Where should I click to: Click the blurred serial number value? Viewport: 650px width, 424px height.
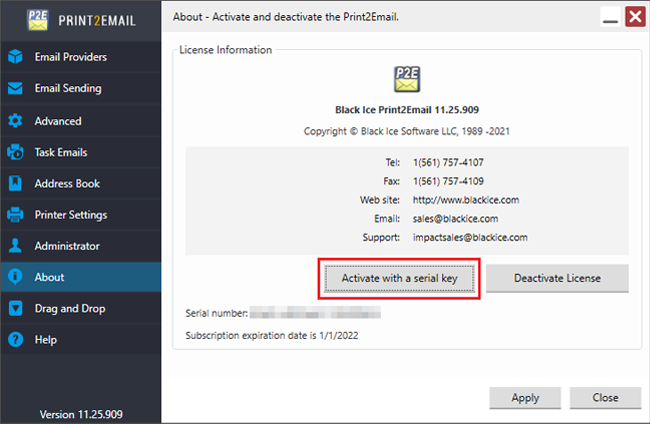[315, 313]
